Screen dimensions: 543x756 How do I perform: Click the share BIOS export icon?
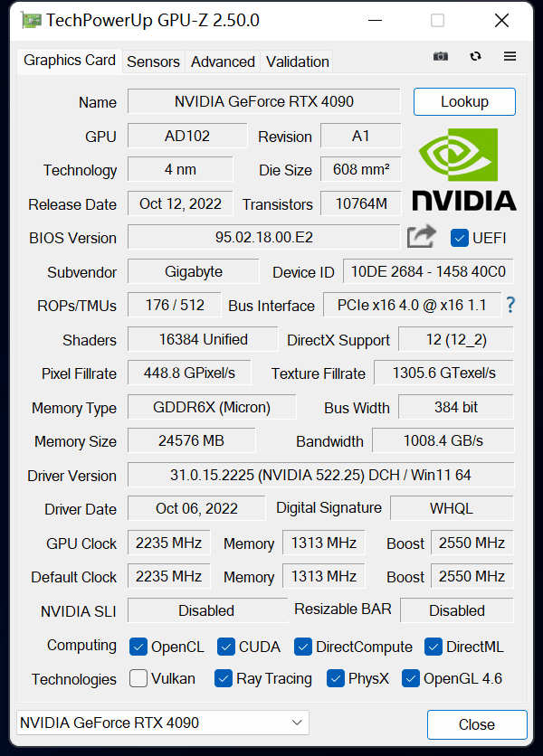point(421,237)
